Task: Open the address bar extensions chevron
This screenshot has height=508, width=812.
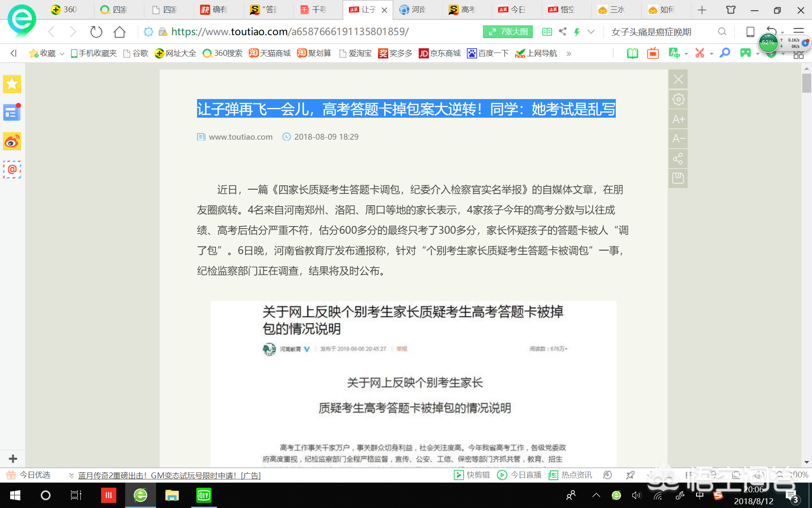Action: (x=591, y=31)
